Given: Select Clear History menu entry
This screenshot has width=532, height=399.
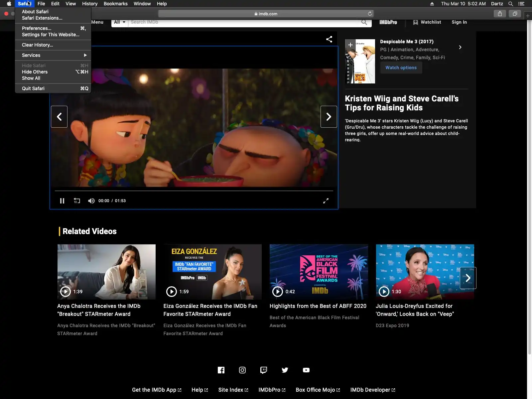Looking at the screenshot, I should click(x=53, y=45).
